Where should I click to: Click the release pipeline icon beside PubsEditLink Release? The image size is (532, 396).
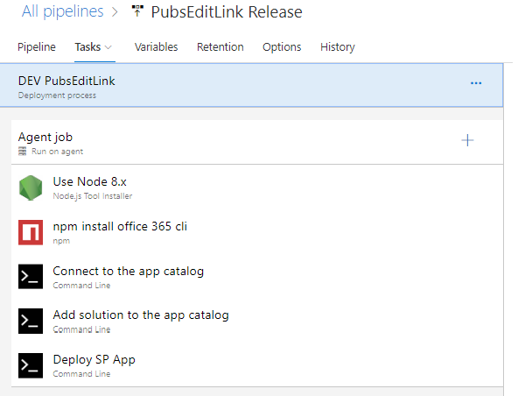click(137, 11)
